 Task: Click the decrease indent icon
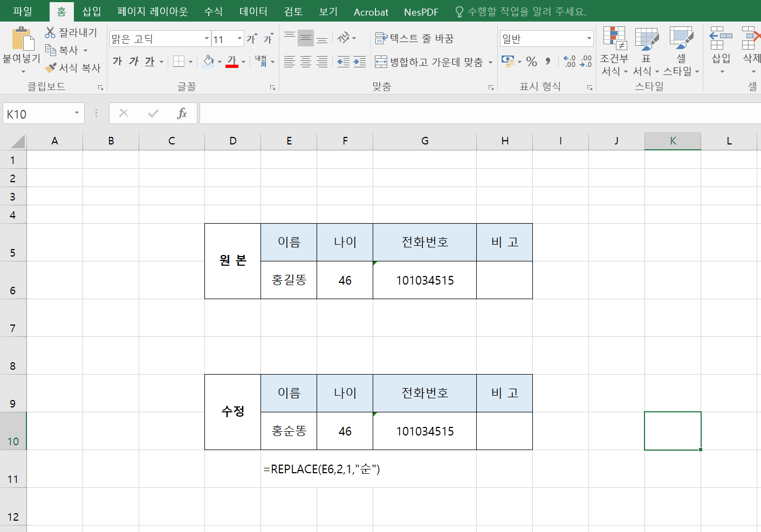(344, 62)
